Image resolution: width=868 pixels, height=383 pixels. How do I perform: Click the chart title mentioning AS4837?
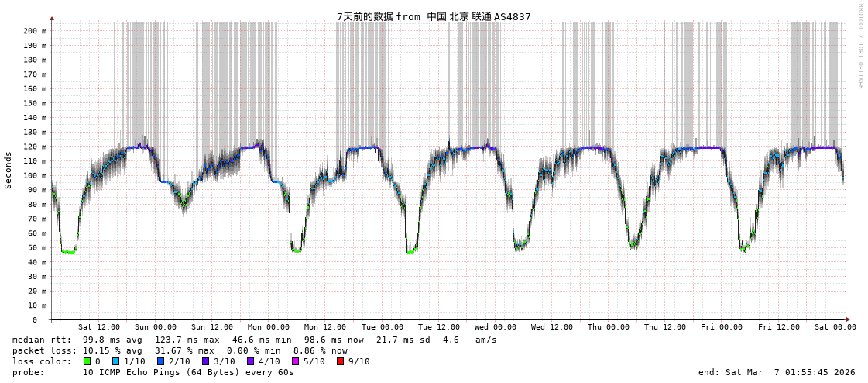tap(434, 16)
